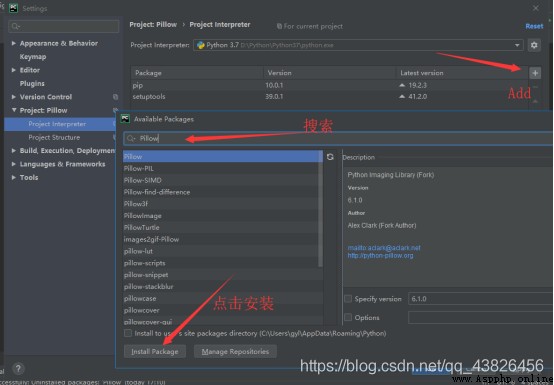Screen dimensions: 554x385
Task: Click the Pillow search input field
Action: pos(338,138)
